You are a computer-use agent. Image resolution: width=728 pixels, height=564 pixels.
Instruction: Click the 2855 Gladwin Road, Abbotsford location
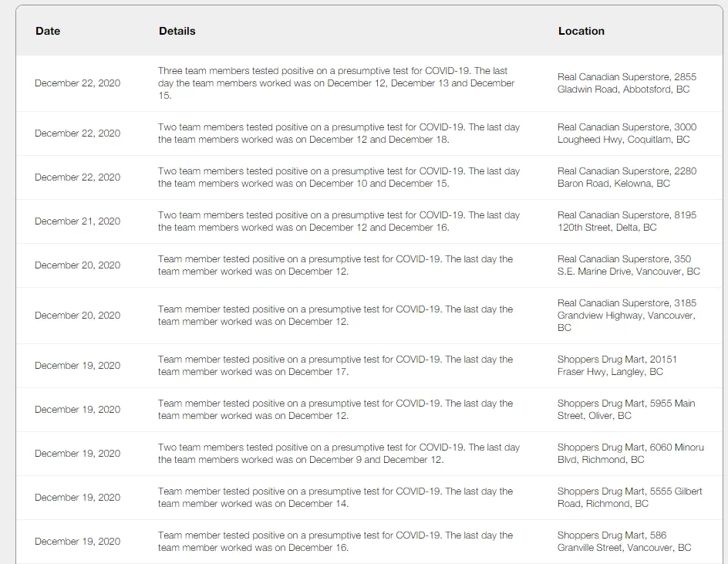point(627,83)
